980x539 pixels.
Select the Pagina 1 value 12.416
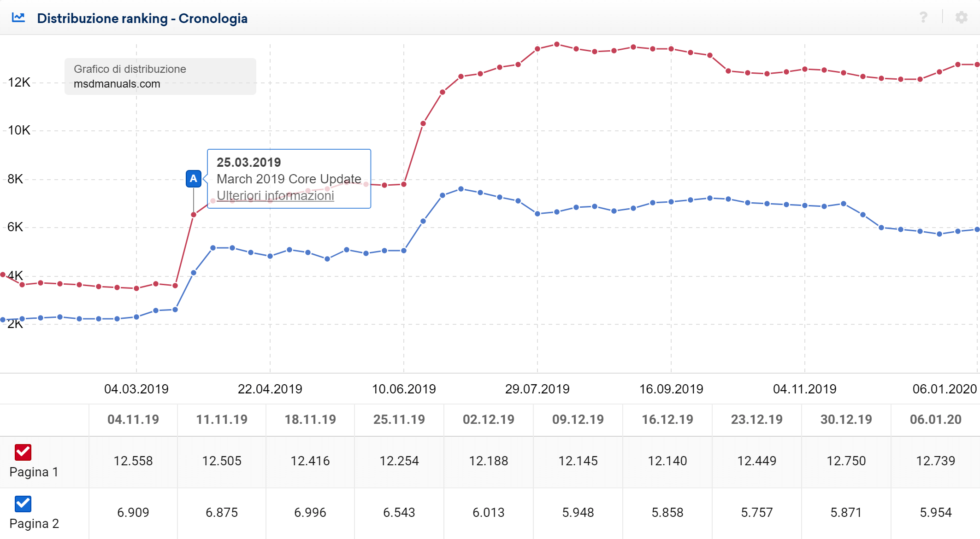click(x=310, y=461)
